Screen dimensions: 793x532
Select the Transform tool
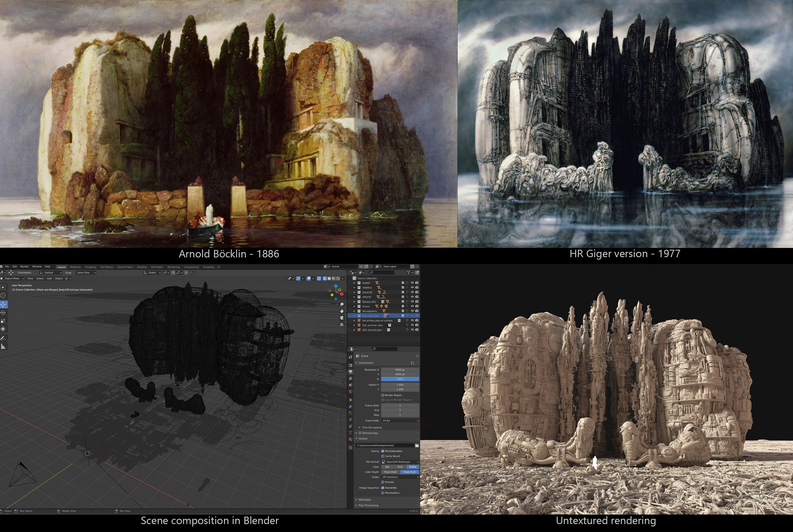[x=3, y=329]
